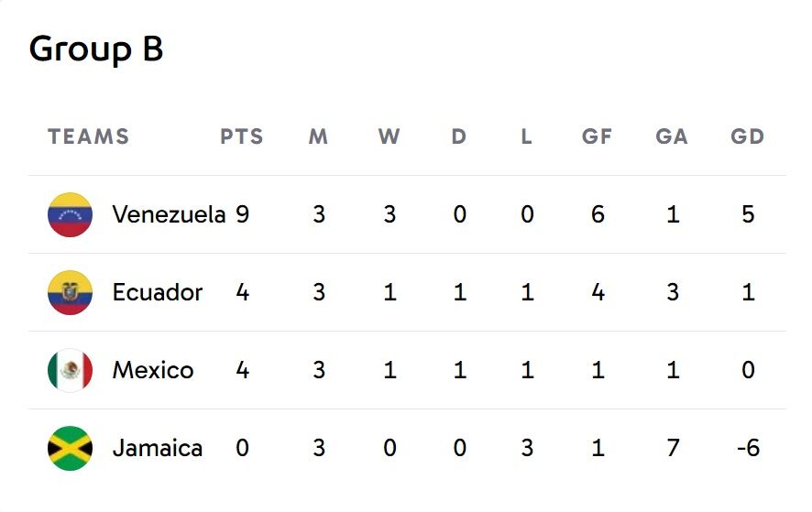Viewport: 812px width, 512px height.
Task: Click the Ecuador flag icon
Action: point(70,293)
